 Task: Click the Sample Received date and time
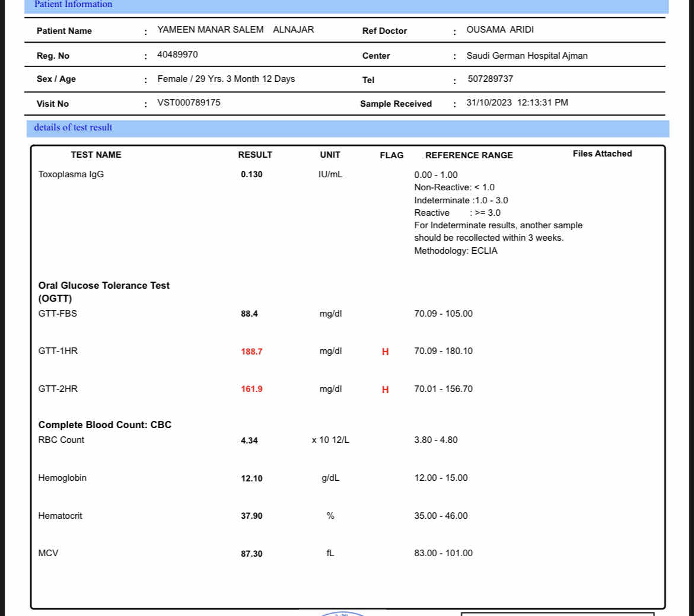(517, 103)
